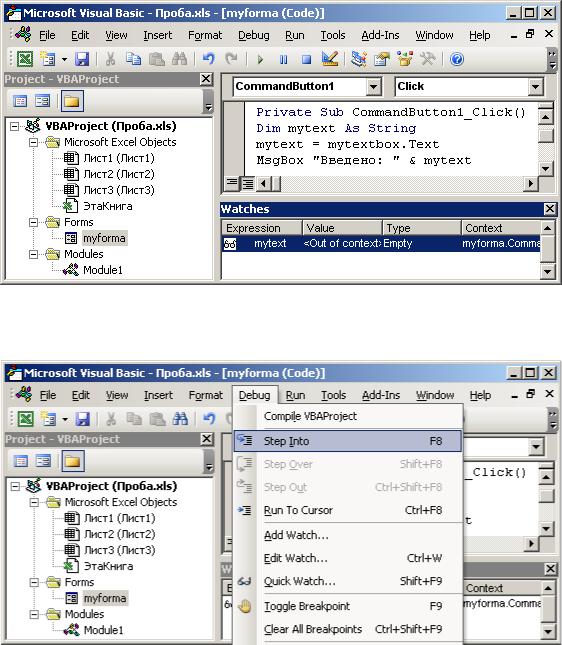Toggle Folders button in lower Project panel
The image size is (562, 645).
(73, 461)
